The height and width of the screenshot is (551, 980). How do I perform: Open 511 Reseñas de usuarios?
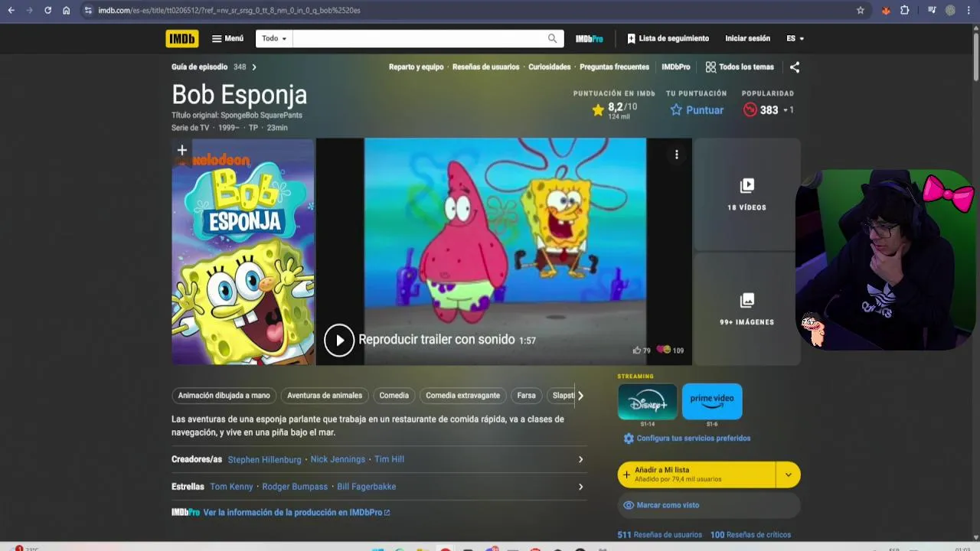(x=660, y=535)
